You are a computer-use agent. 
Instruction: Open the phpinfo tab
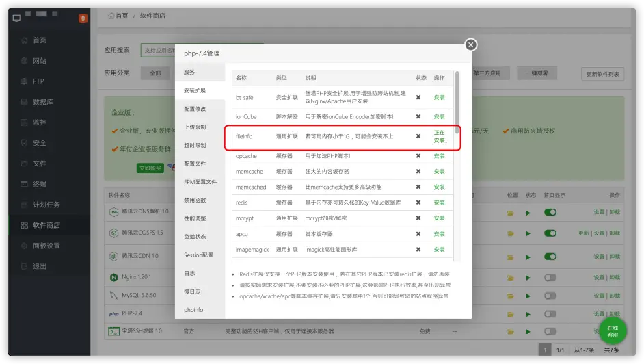(x=193, y=310)
